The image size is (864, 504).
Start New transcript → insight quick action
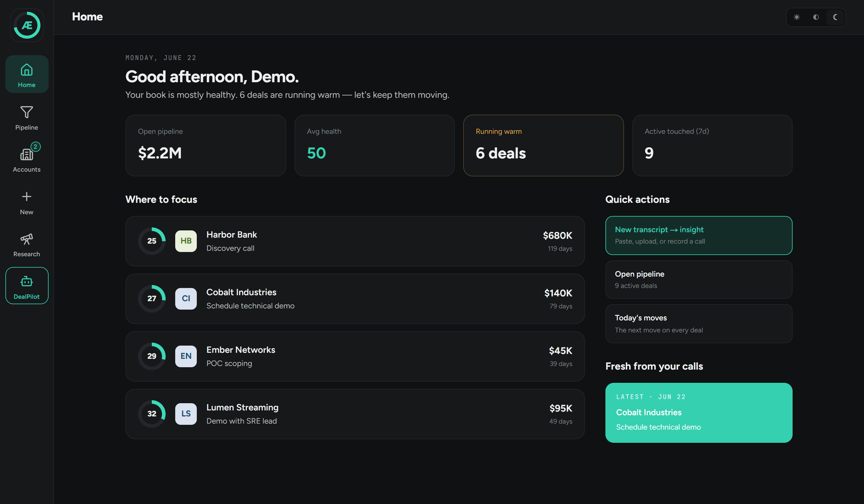pos(699,235)
